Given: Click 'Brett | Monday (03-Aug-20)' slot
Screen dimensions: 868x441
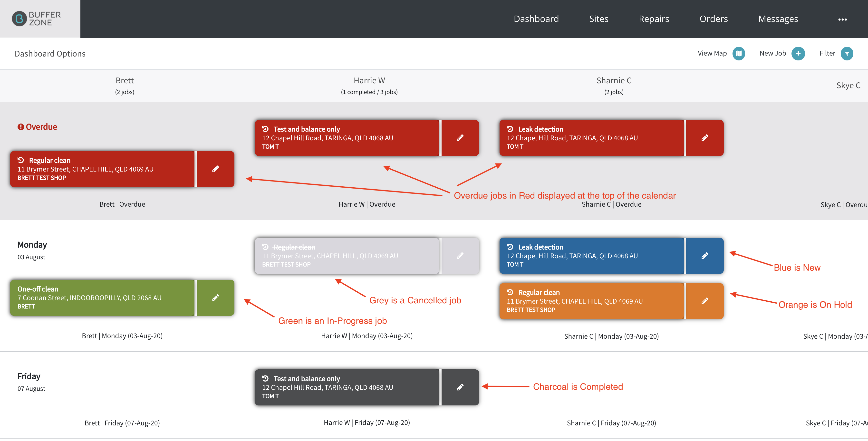Looking at the screenshot, I should (x=122, y=336).
